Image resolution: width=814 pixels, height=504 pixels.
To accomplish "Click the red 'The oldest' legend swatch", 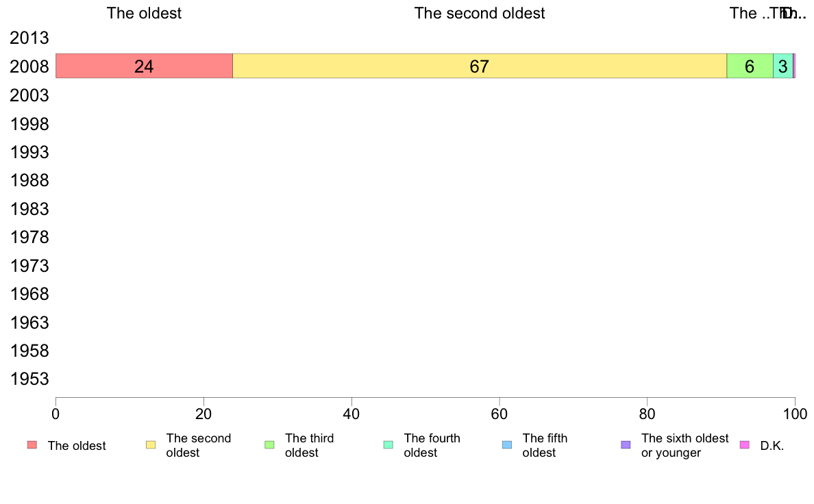I will pos(32,445).
